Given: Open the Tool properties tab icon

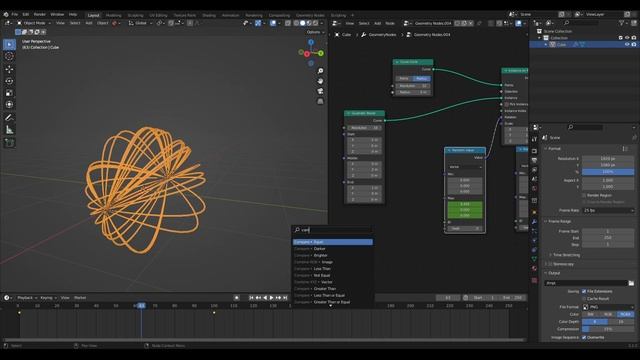Looking at the screenshot, I should click(534, 139).
